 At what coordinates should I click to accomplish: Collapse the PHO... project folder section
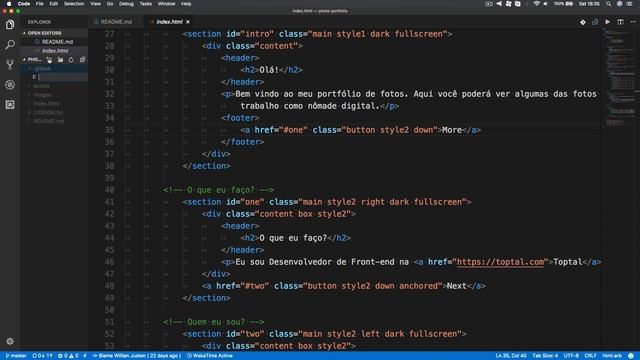33,60
